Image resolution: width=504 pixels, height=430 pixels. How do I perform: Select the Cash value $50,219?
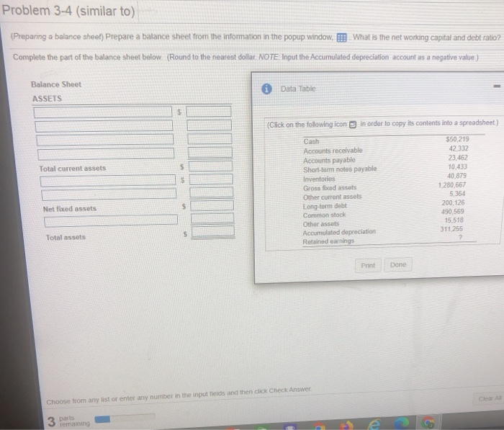457,139
